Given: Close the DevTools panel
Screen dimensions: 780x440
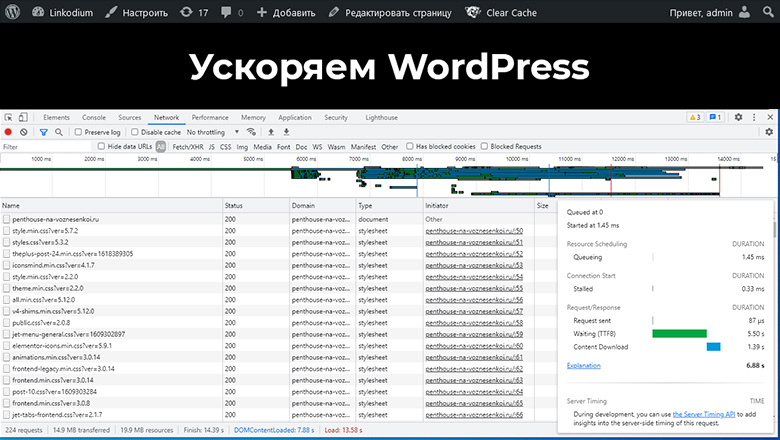Looking at the screenshot, I should coord(770,117).
